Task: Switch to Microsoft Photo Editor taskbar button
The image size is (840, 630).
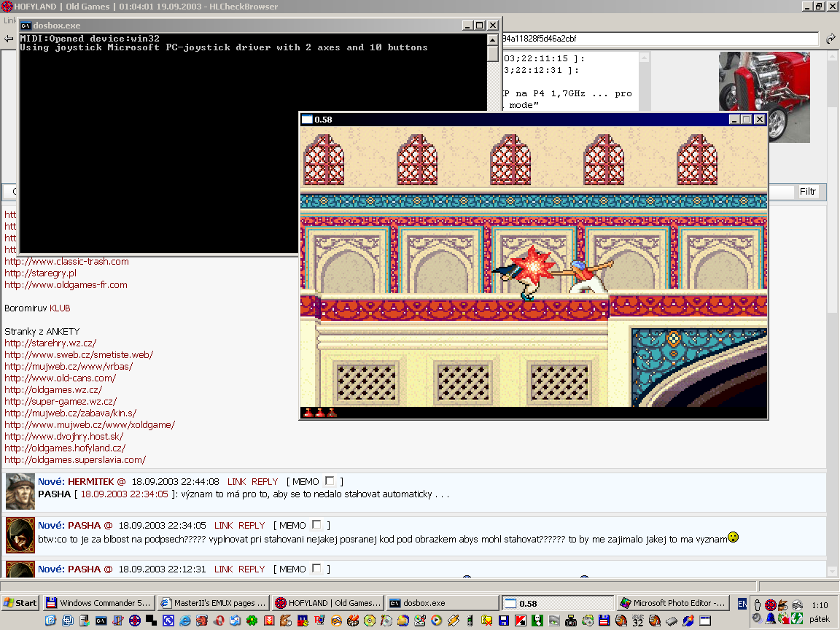Action: point(673,603)
